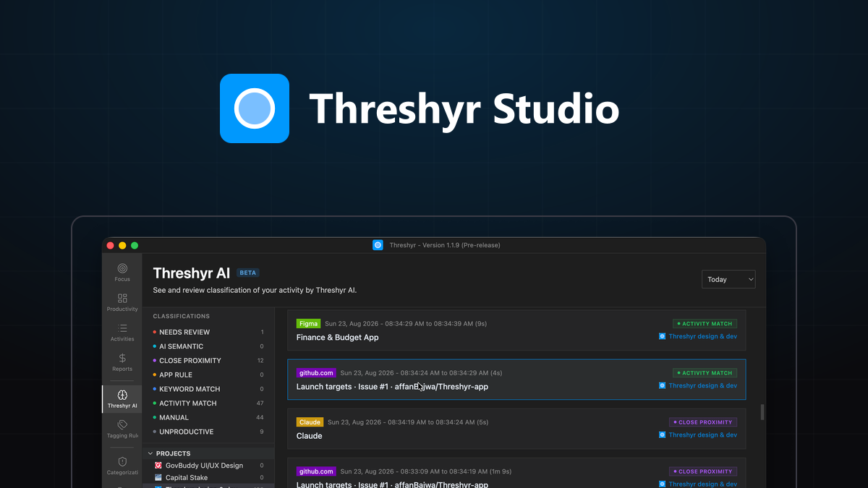Image resolution: width=868 pixels, height=488 pixels.
Task: Click the activity list vertical scrollbar
Action: (x=761, y=413)
